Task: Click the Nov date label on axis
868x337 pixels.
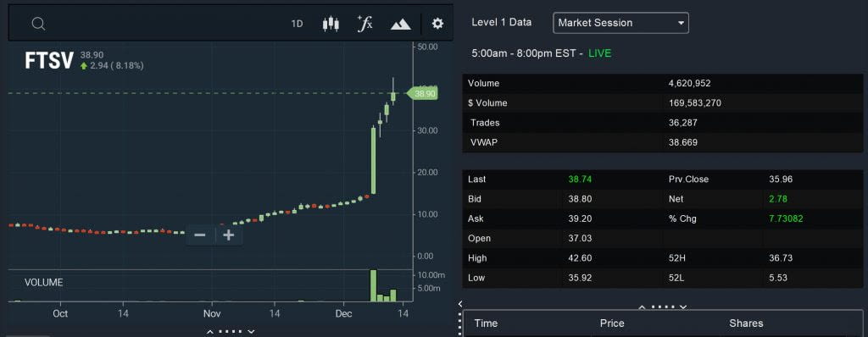Action: click(x=212, y=313)
